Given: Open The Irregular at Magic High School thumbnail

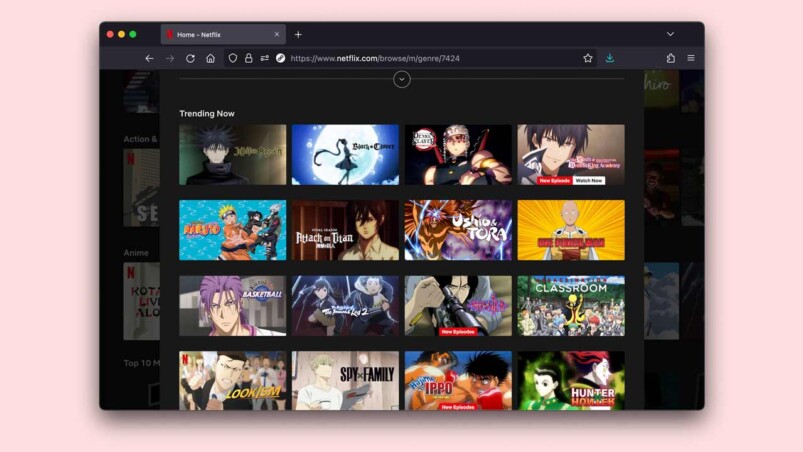Looking at the screenshot, I should [345, 306].
